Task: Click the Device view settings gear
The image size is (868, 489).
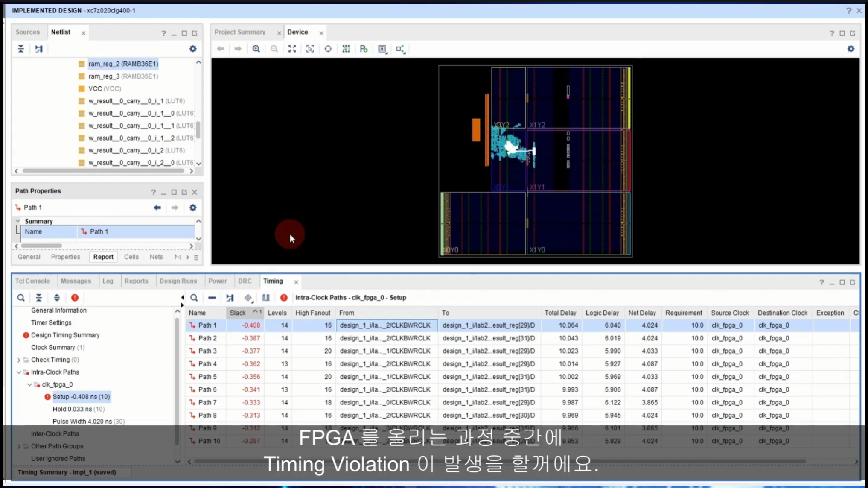Action: coord(851,49)
